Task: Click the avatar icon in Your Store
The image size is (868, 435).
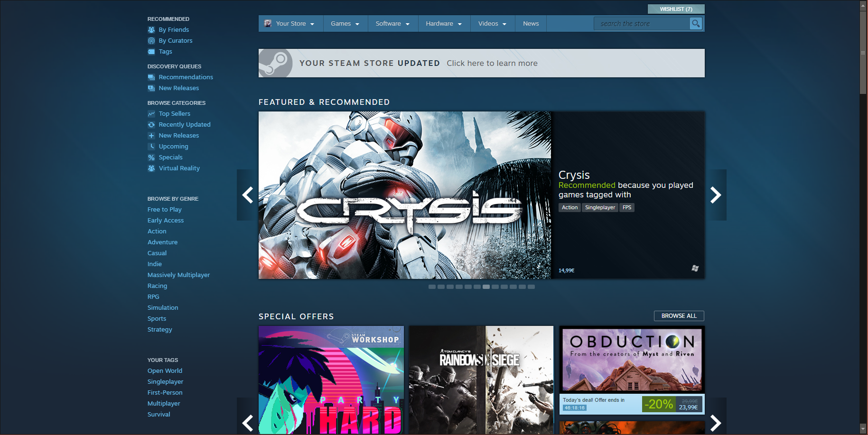Action: click(x=268, y=23)
